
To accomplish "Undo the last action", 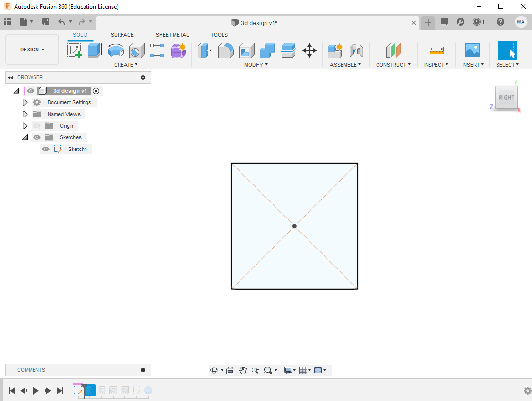I will point(61,22).
